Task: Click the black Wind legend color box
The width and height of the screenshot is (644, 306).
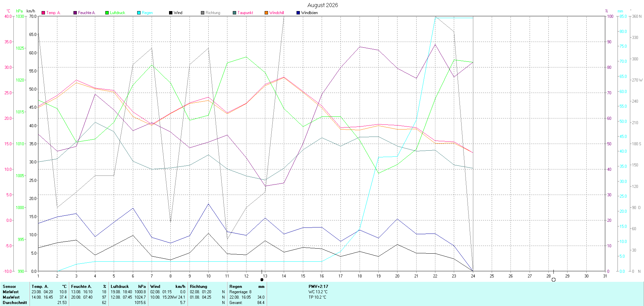Action: coord(171,13)
